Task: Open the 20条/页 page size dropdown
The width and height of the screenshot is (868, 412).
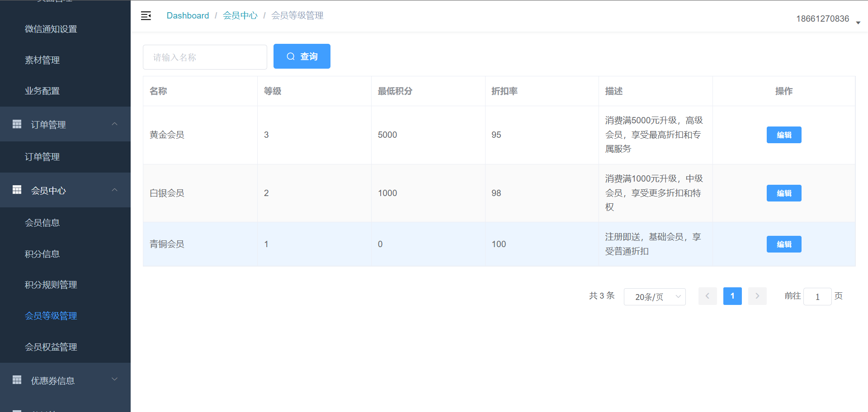Action: coord(655,297)
